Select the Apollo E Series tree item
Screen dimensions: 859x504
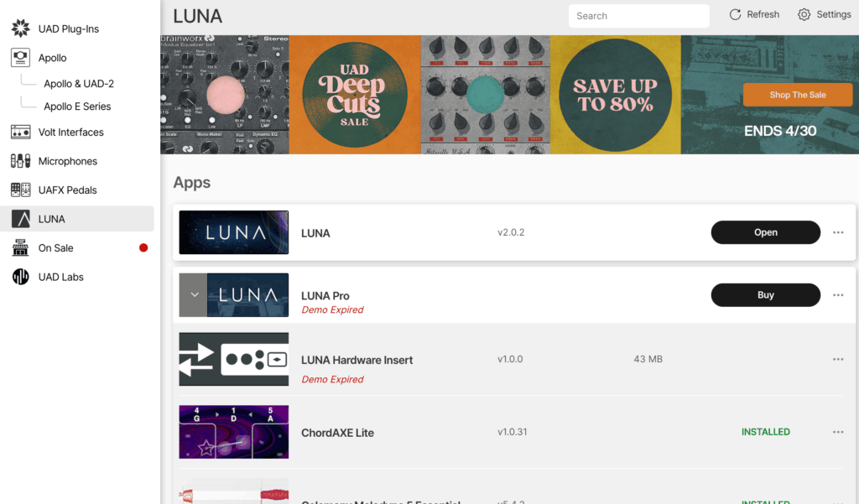click(77, 107)
